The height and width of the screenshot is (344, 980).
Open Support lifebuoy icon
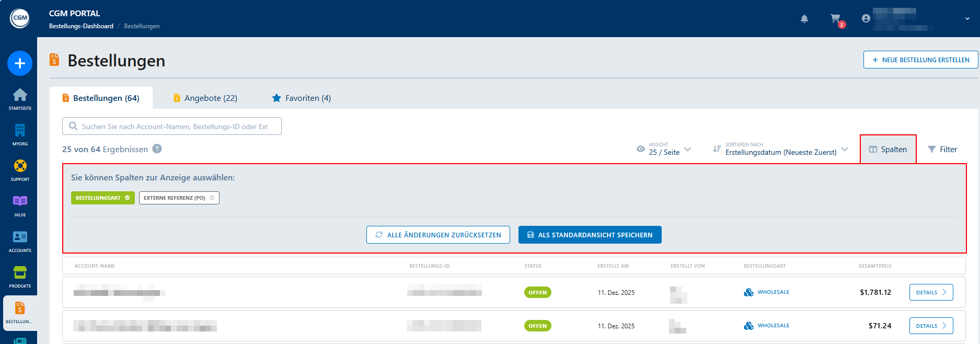click(x=20, y=169)
